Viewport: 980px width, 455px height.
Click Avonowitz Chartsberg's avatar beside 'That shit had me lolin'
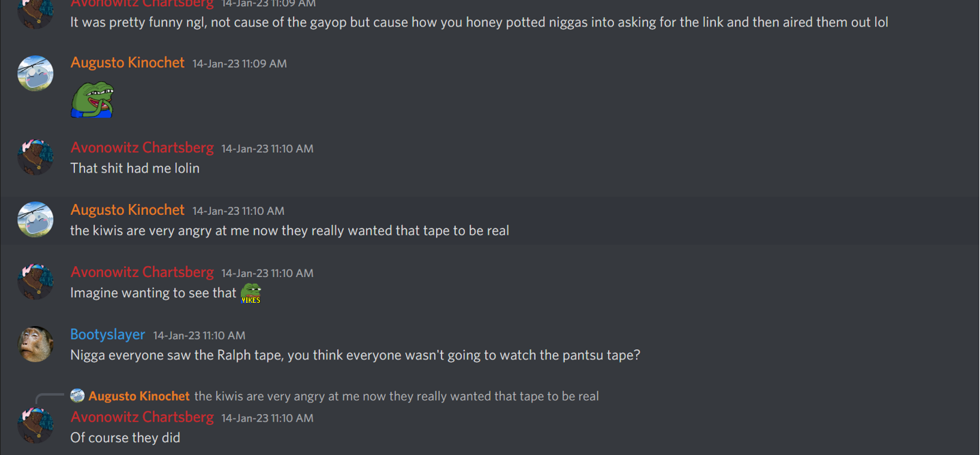(x=35, y=158)
